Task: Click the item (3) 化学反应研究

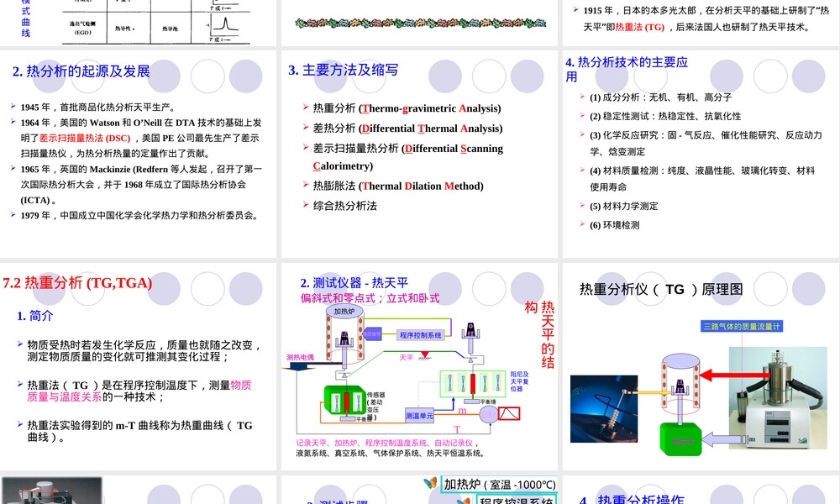Action: pos(706,143)
